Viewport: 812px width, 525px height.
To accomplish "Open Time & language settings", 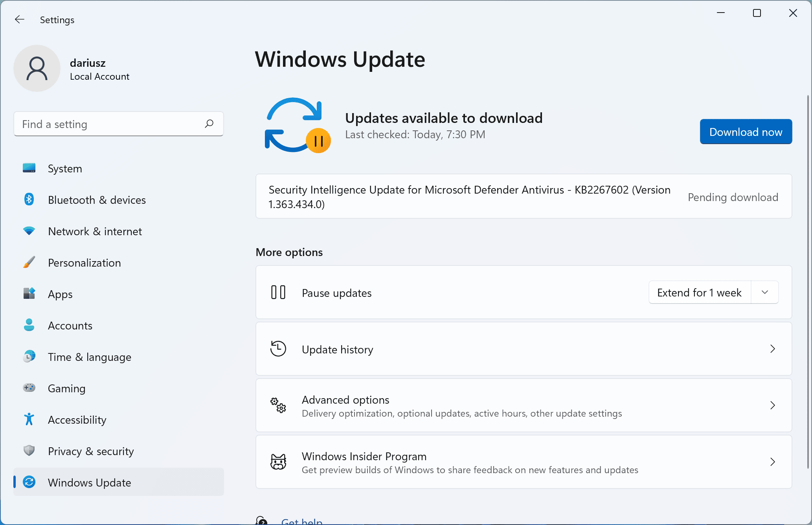I will pyautogui.click(x=119, y=357).
